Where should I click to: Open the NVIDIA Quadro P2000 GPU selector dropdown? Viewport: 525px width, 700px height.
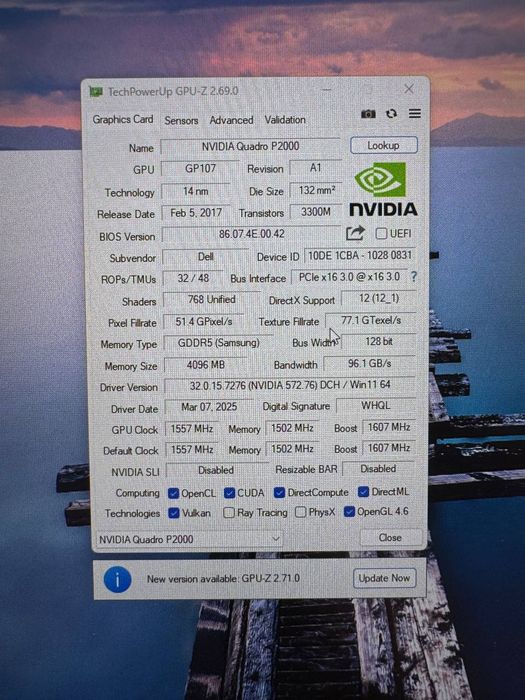pyautogui.click(x=189, y=539)
